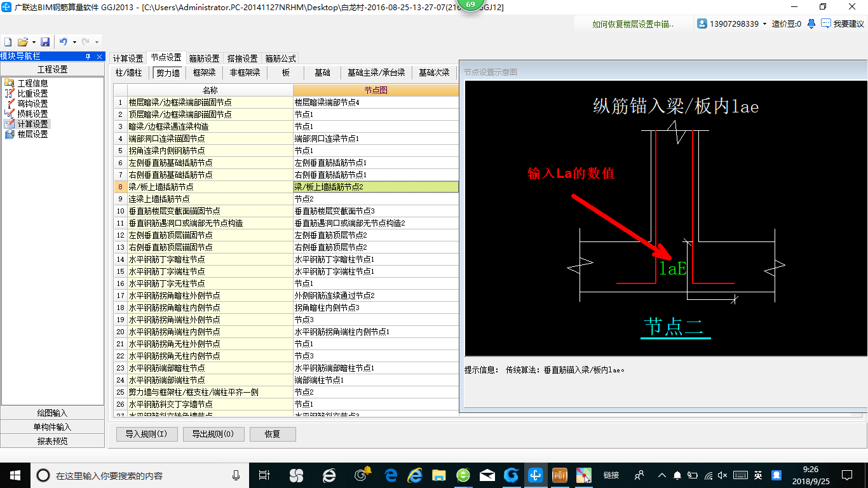This screenshot has height=488, width=868.
Task: Click the greyed redo arrow icon
Action: 86,42
